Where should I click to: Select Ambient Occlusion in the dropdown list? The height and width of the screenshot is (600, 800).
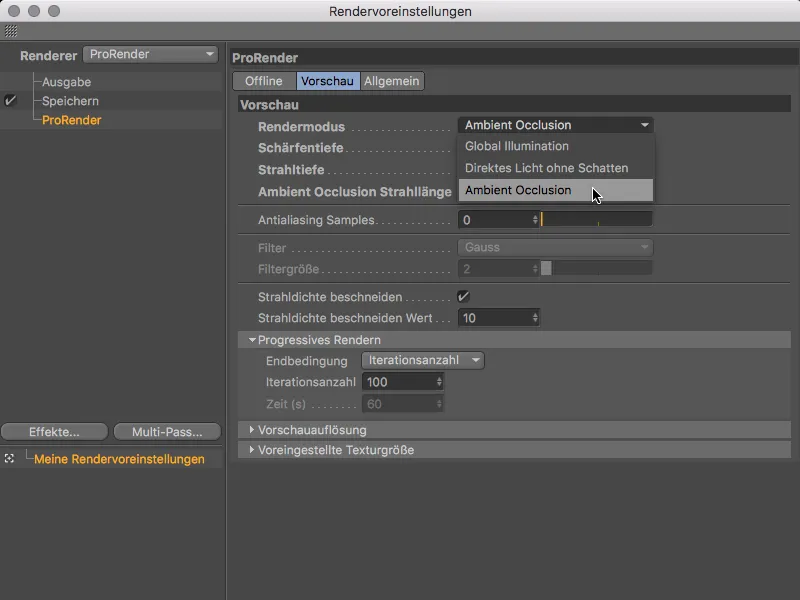pos(556,190)
